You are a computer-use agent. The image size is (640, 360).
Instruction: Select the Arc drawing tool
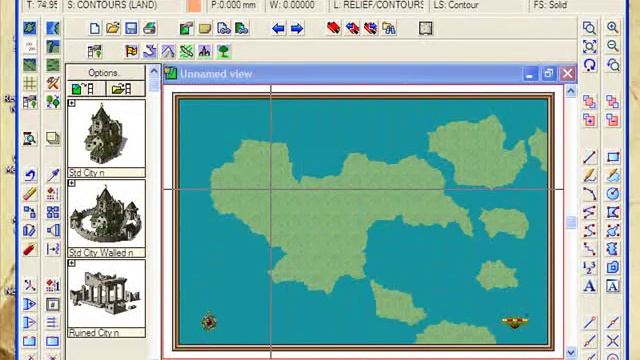pyautogui.click(x=589, y=193)
